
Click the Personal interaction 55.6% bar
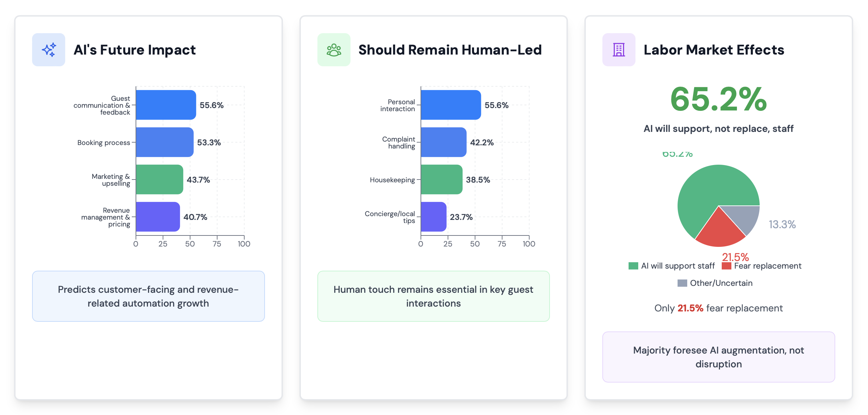(x=451, y=105)
